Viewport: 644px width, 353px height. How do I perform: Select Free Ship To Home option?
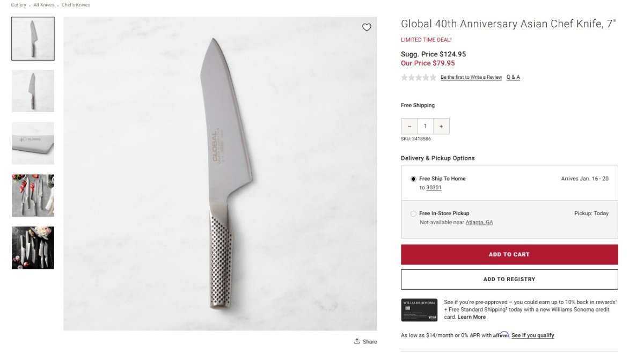(413, 179)
